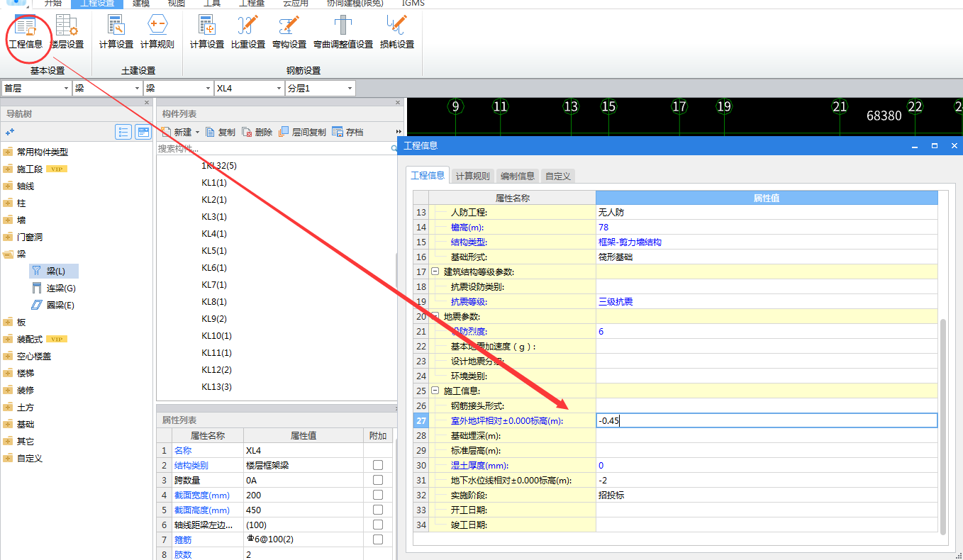Select KL5(1) in the component list
The image size is (963, 560).
click(x=214, y=251)
